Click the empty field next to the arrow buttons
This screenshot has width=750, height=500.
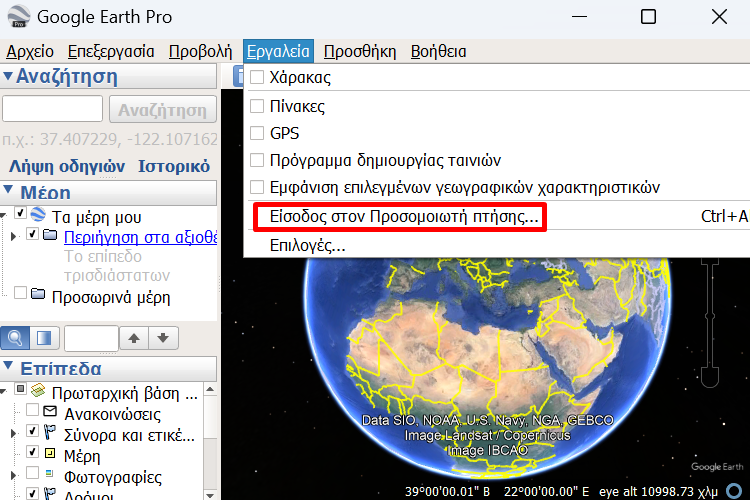[91, 338]
